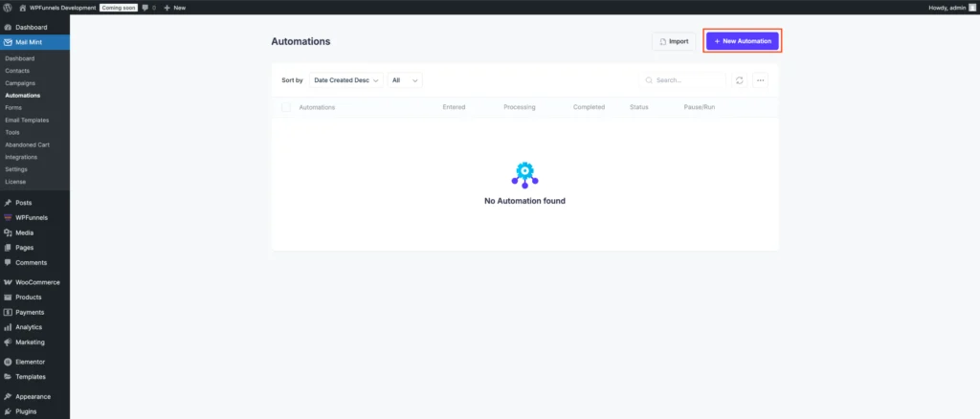Viewport: 980px width, 419px height.
Task: Click the Templates folder icon
Action: [8, 377]
